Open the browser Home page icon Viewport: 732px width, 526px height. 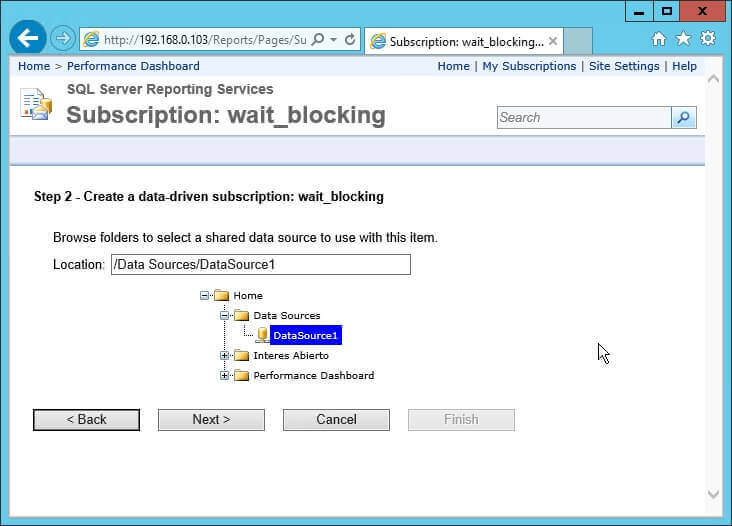click(659, 39)
